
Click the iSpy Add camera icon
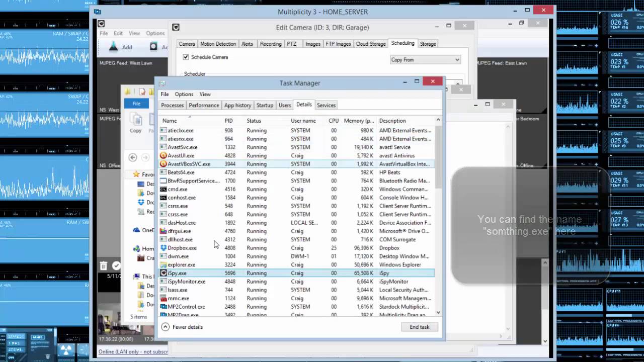pos(114,47)
